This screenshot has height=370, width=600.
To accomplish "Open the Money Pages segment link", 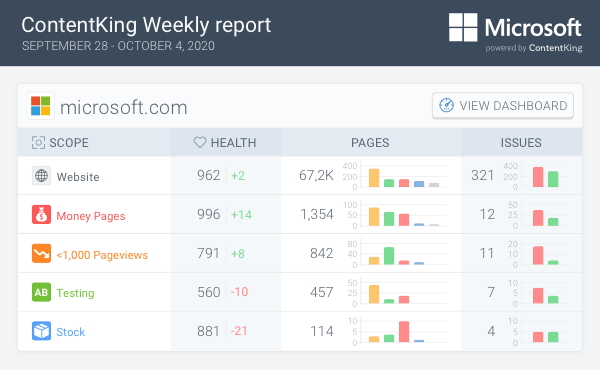I will point(91,216).
